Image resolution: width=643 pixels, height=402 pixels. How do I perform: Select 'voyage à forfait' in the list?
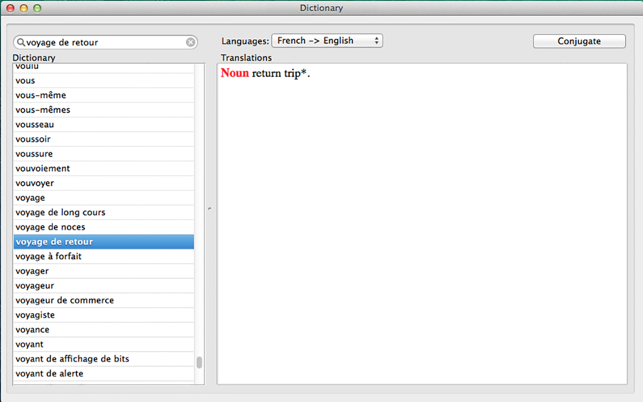coord(104,256)
